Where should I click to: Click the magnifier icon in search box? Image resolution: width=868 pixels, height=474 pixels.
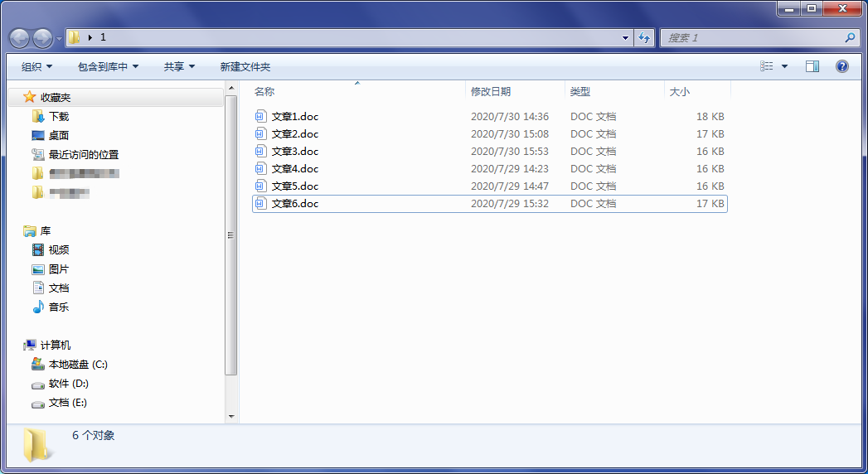850,37
